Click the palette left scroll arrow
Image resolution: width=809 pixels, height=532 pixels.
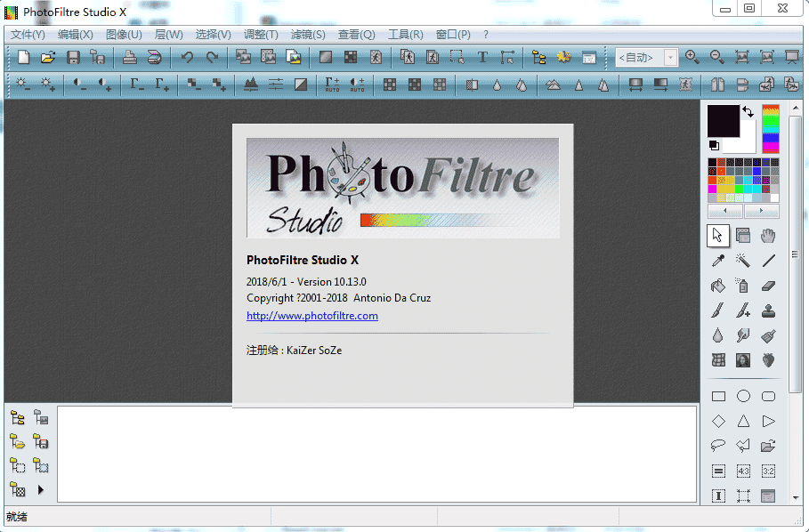[x=725, y=210]
